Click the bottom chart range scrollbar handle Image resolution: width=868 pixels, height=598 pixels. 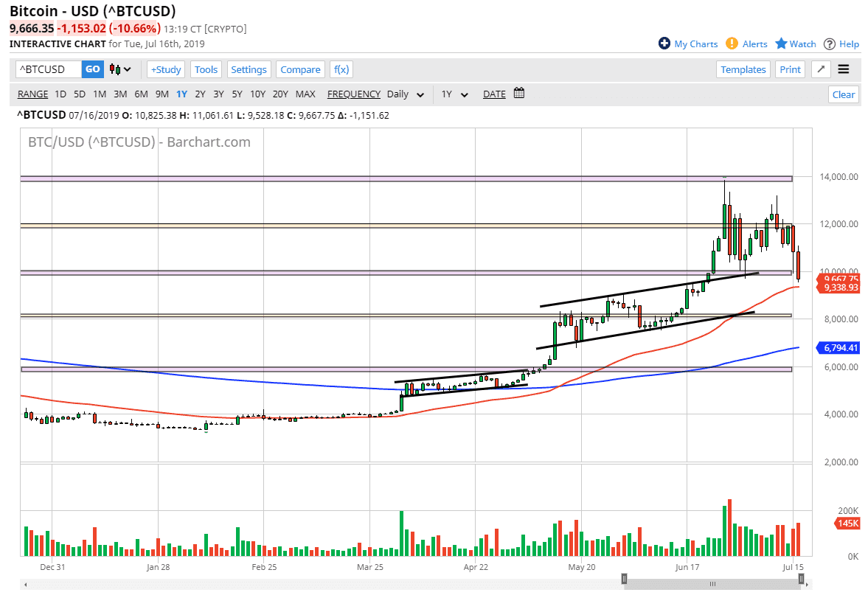tap(712, 584)
